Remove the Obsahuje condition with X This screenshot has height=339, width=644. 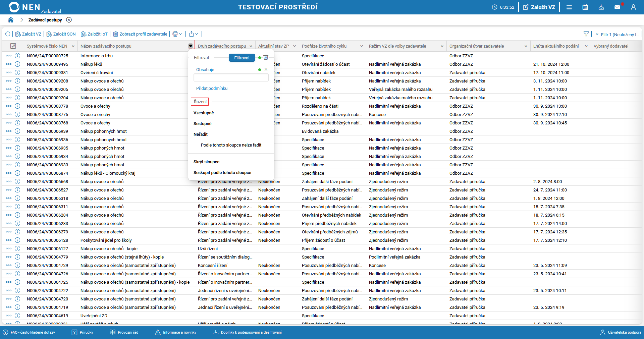point(266,69)
